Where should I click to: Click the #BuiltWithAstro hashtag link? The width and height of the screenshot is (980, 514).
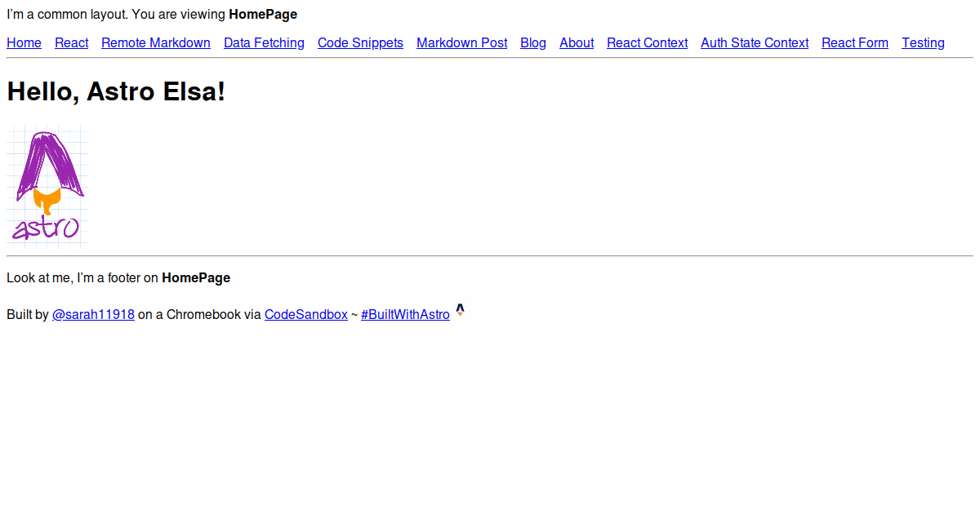click(x=405, y=315)
